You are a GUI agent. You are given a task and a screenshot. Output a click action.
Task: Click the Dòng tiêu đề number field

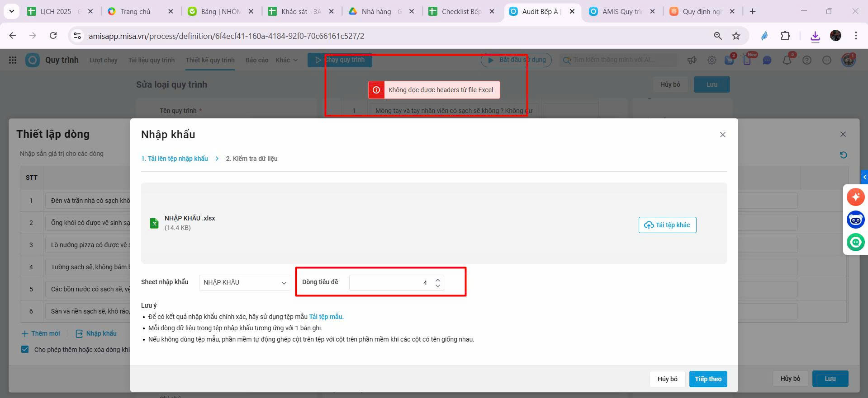point(397,283)
